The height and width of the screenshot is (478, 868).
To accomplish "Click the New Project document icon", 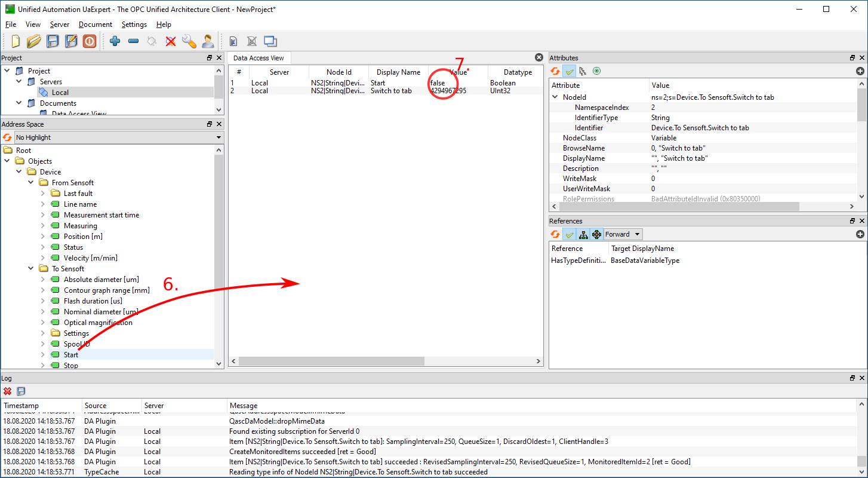I will pos(16,41).
